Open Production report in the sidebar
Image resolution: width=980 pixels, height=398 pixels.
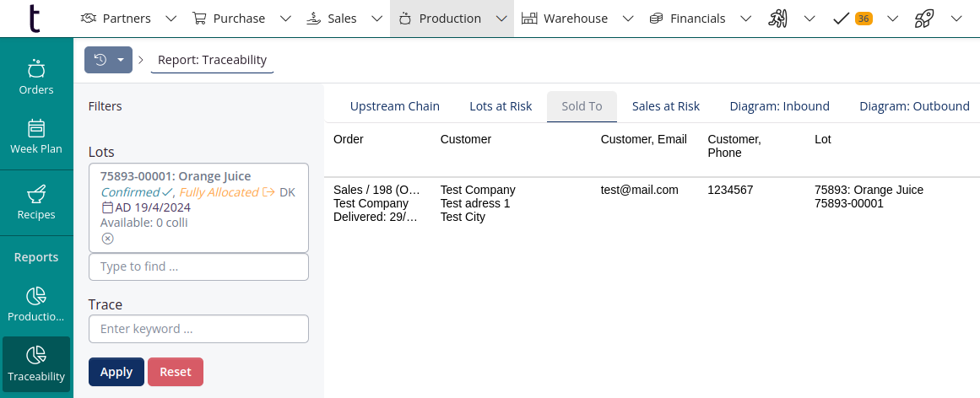[36, 304]
